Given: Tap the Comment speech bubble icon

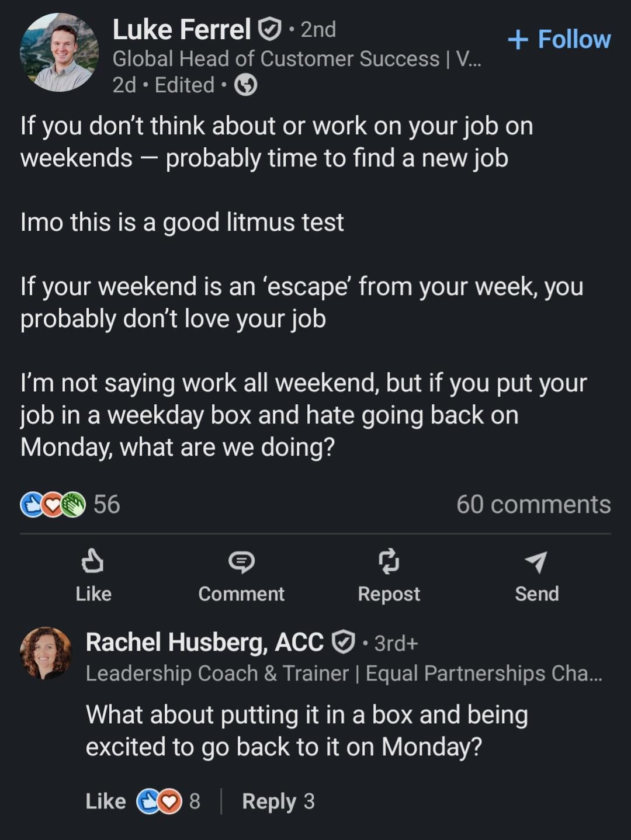Looking at the screenshot, I should click(x=241, y=561).
